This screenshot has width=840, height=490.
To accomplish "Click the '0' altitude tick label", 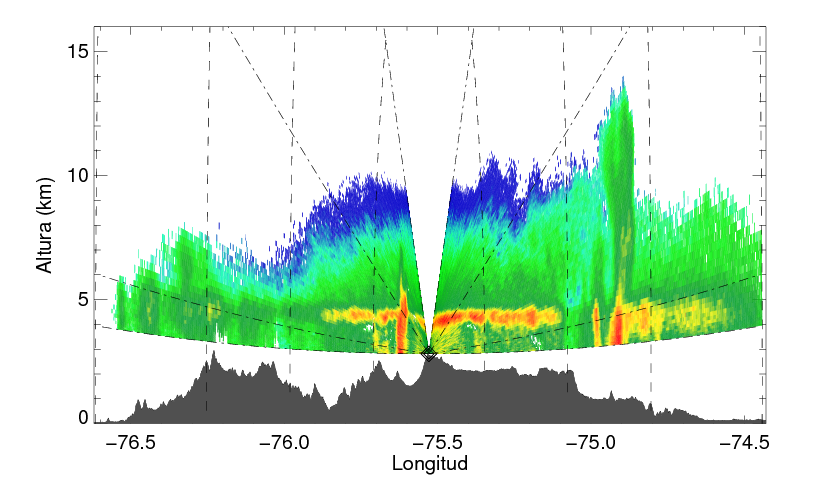I will (x=83, y=418).
